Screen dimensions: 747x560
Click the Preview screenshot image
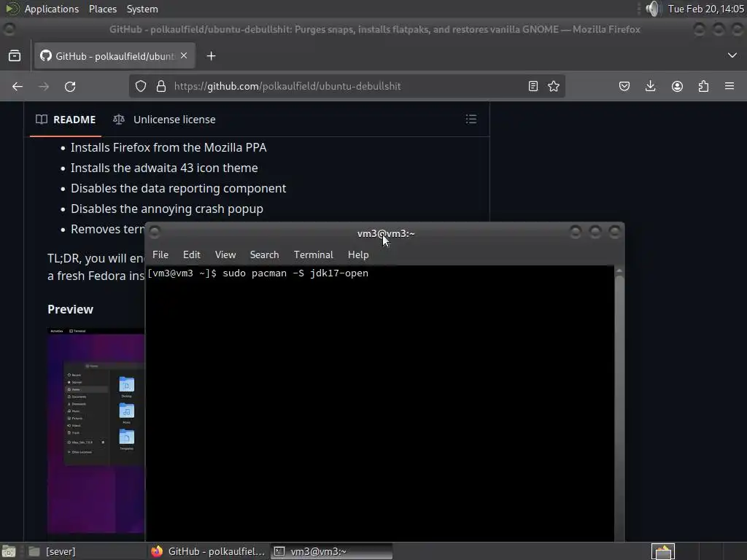tap(96, 430)
